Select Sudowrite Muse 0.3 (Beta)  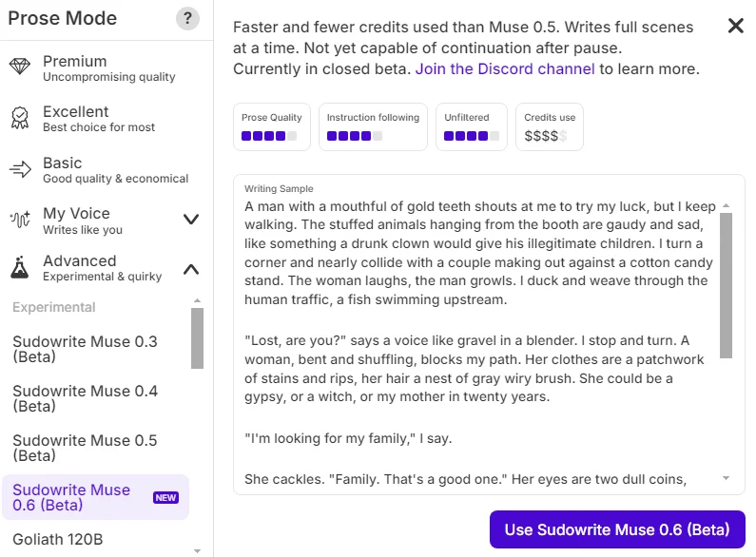coord(86,349)
